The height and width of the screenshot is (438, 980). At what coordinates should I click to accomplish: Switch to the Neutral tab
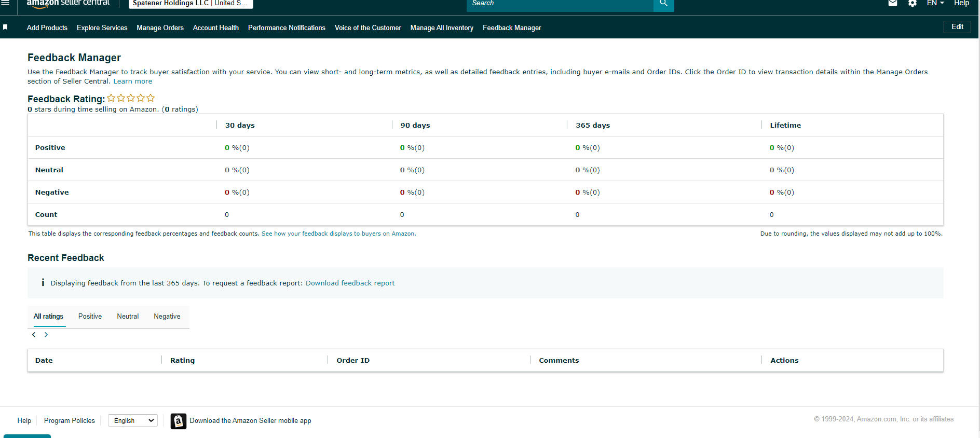(x=128, y=316)
